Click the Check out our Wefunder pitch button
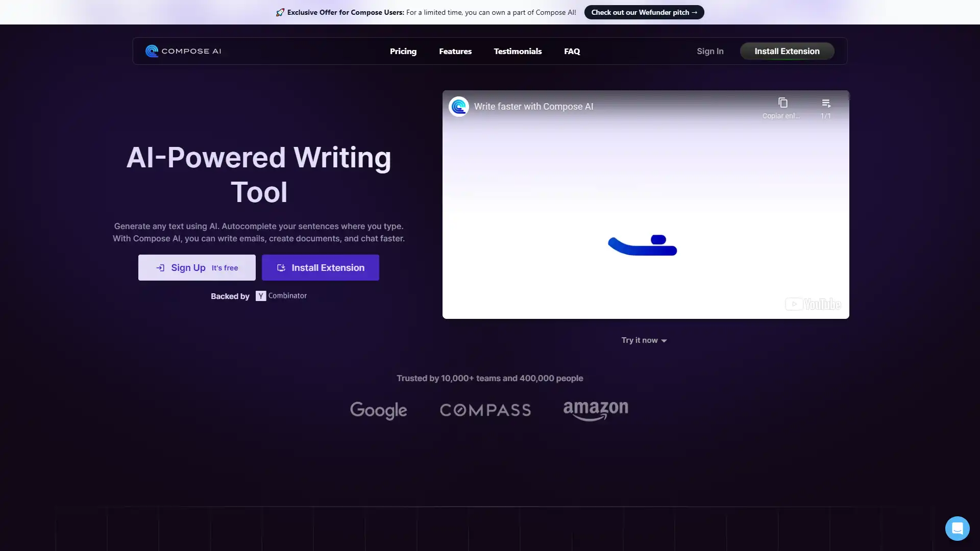Viewport: 980px width, 551px height. pos(644,12)
